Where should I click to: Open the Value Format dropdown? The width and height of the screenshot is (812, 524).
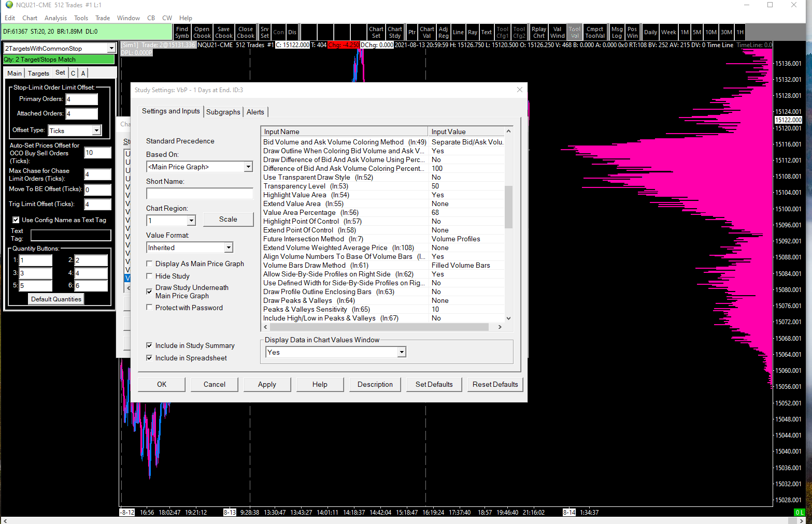[x=229, y=248]
